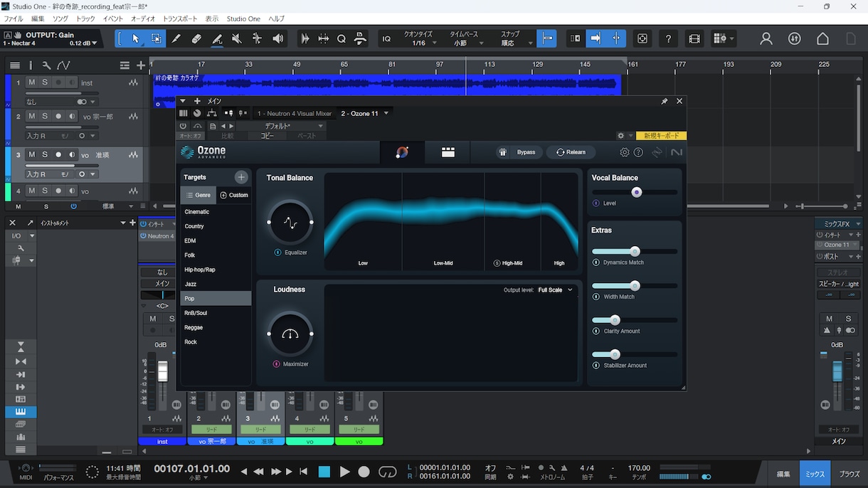Open the オーディオ menu
Screen dimensions: 868x488
143,18
